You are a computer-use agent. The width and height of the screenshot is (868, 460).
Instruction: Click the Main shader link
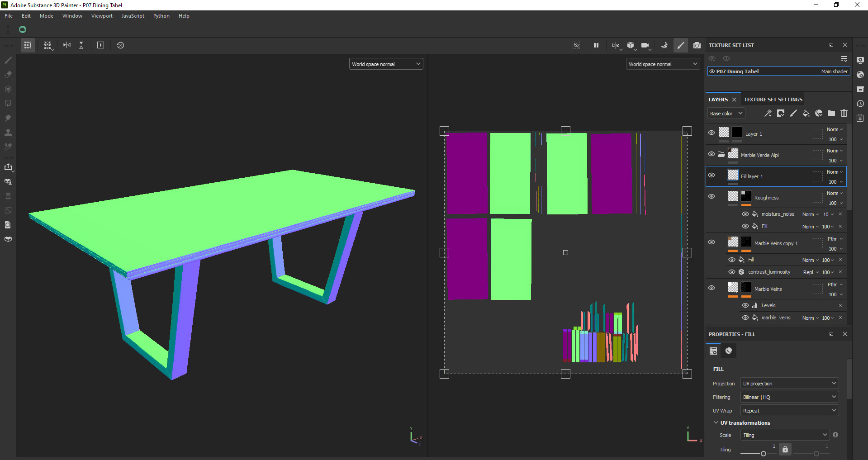834,71
